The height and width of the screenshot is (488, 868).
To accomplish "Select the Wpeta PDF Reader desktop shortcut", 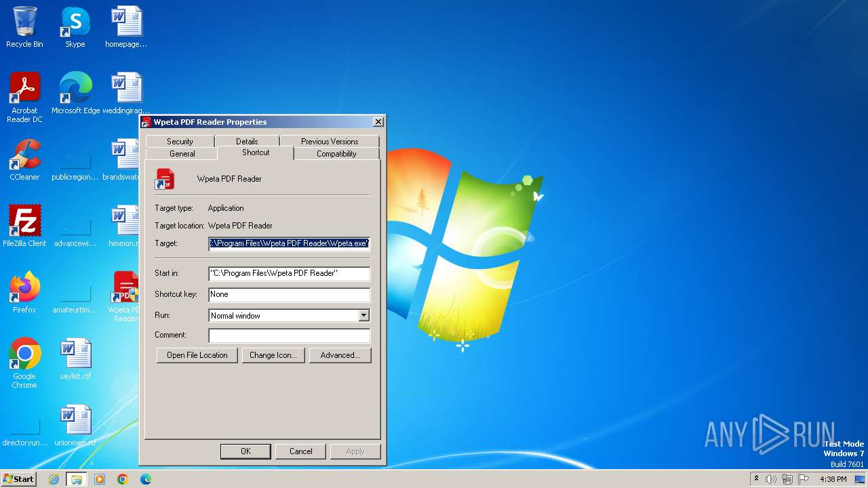I will [125, 297].
